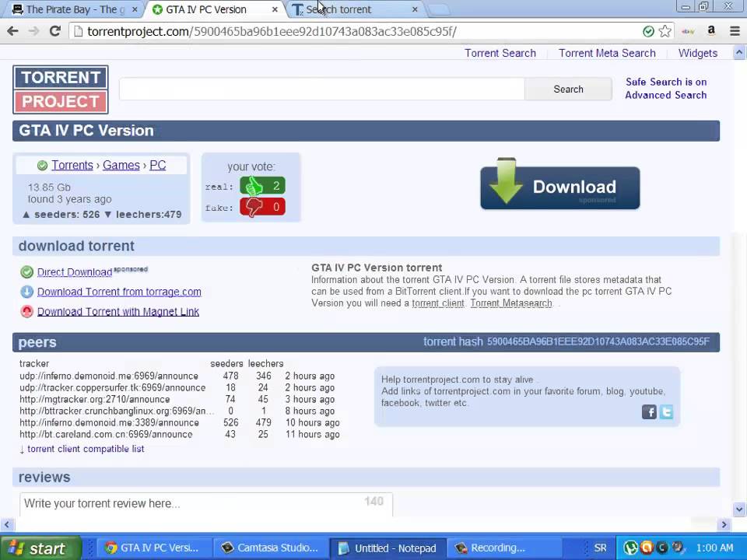Click uTorrent tray icon

click(x=631, y=548)
